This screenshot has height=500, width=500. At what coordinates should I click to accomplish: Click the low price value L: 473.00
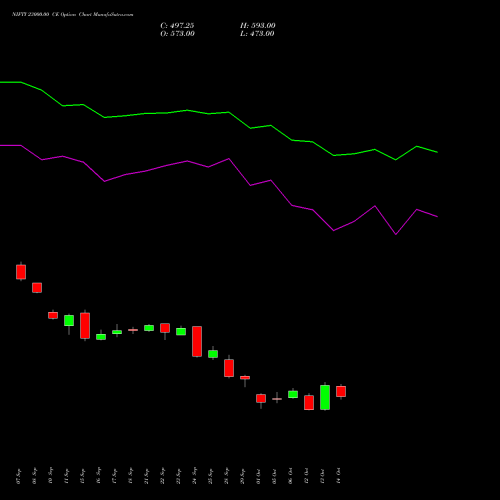point(257,34)
